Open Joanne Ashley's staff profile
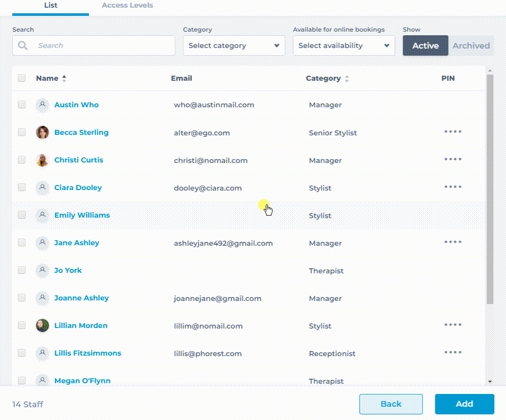Viewport: 506px width, 420px height. pos(81,298)
